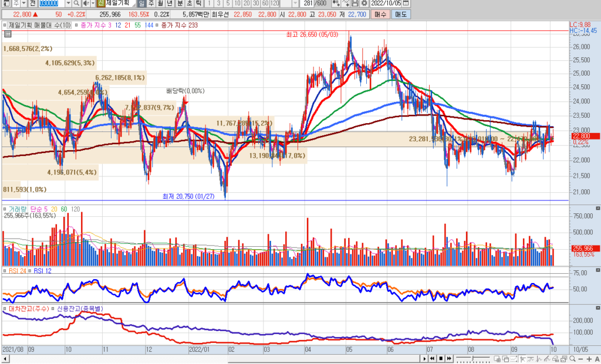Image resolution: width=601 pixels, height=364 pixels.
Task: Open the dropdown next to speaker icon
Action: coord(93,4)
